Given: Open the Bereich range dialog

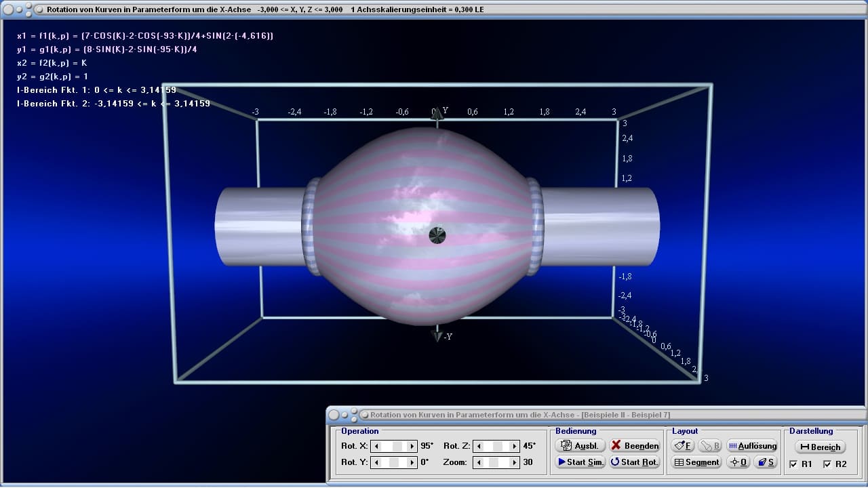Looking at the screenshot, I should [x=821, y=447].
